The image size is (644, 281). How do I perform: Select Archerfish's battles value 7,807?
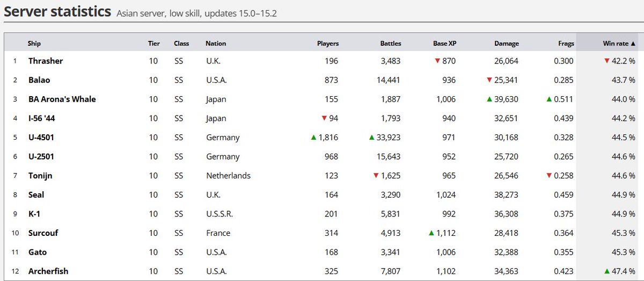pyautogui.click(x=390, y=271)
